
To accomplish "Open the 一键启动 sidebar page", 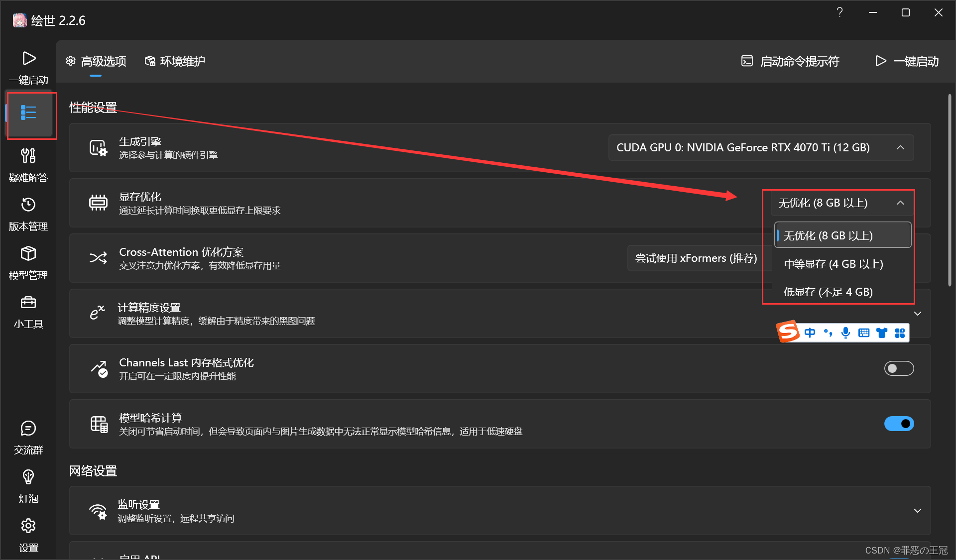I will (28, 67).
